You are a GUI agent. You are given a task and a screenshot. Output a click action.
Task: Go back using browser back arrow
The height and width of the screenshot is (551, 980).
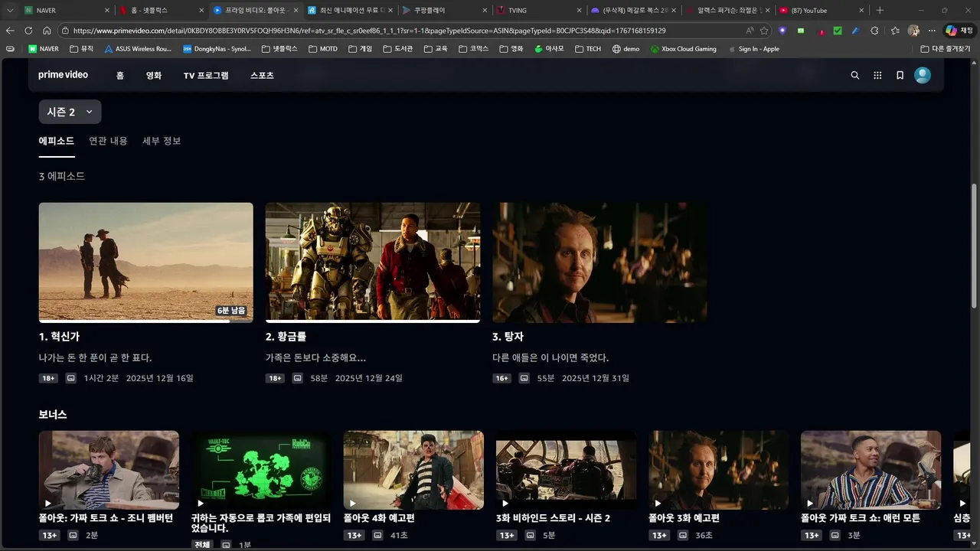(x=10, y=31)
